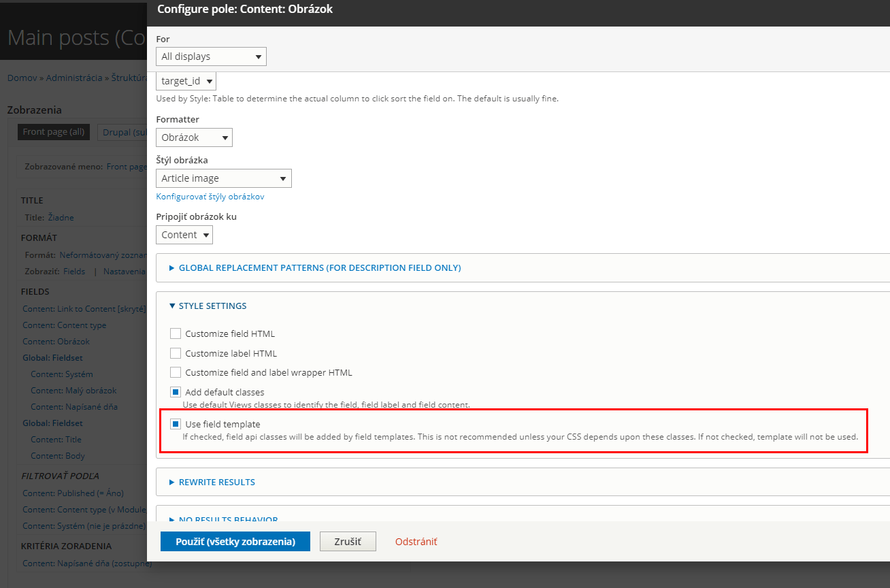Image resolution: width=890 pixels, height=588 pixels.
Task: Open the 'Pripojiť obrázok ku' dropdown
Action: (184, 234)
